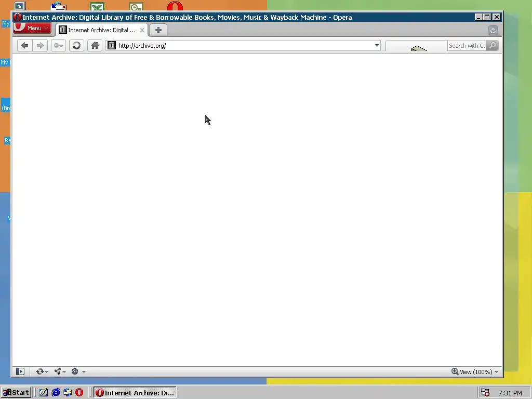
Task: Open the red Opera Menu button
Action: 32,28
